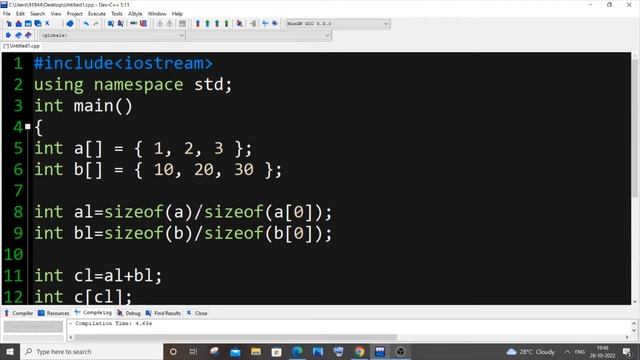Click the Save file toolbar icon
This screenshot has width=640, height=360.
[28, 24]
